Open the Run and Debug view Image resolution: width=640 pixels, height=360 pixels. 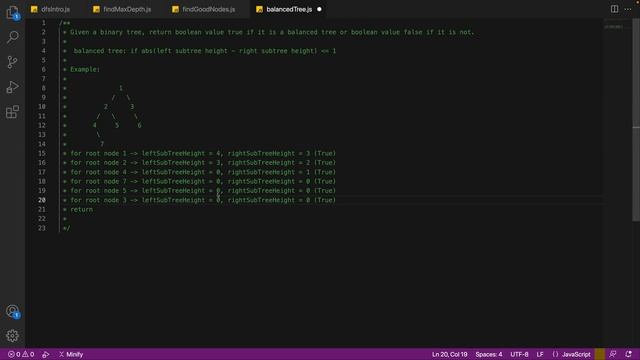coord(12,87)
